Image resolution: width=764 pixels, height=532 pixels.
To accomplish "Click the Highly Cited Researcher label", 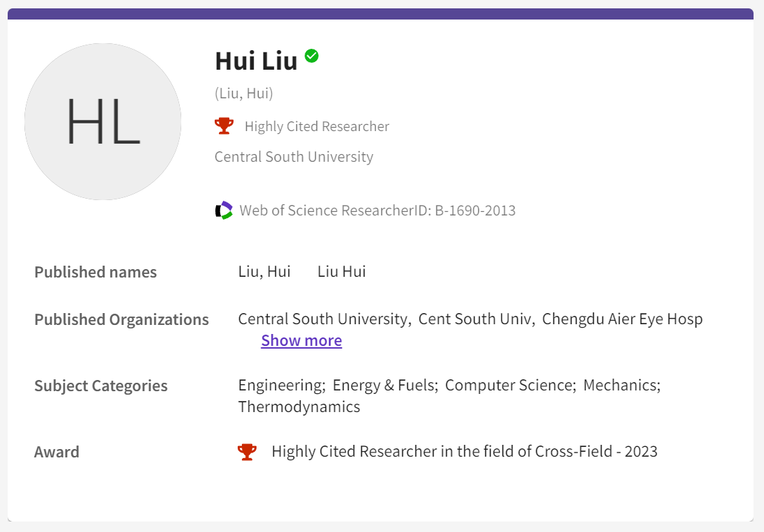I will [316, 126].
